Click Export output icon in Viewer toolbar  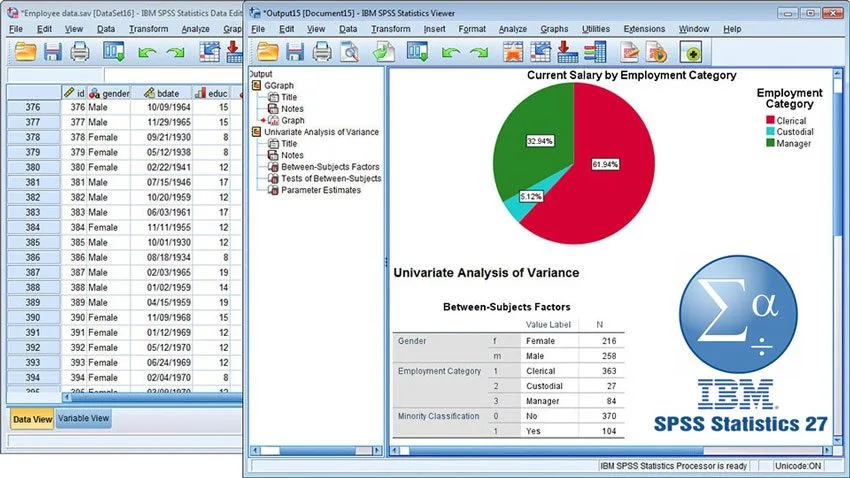tap(383, 52)
